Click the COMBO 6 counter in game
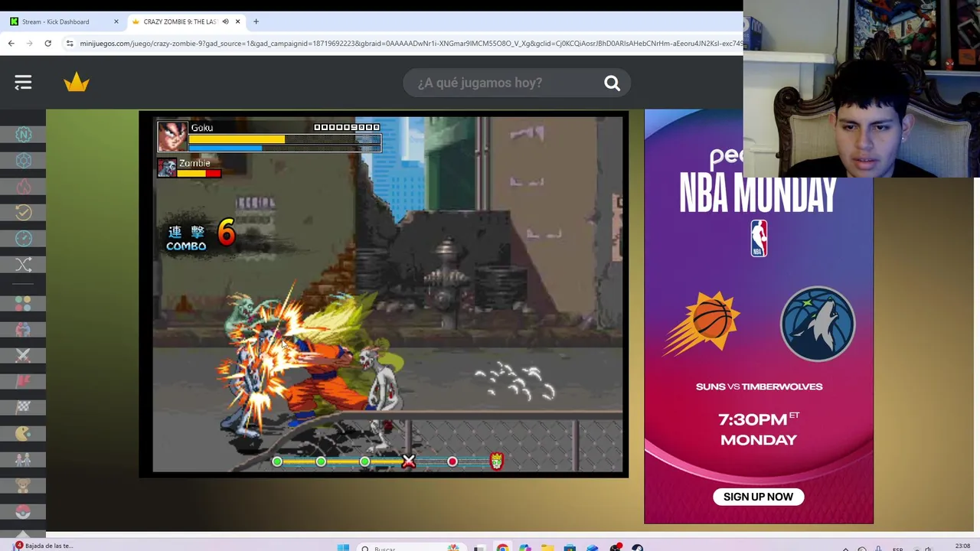This screenshot has width=980, height=551. [201, 235]
